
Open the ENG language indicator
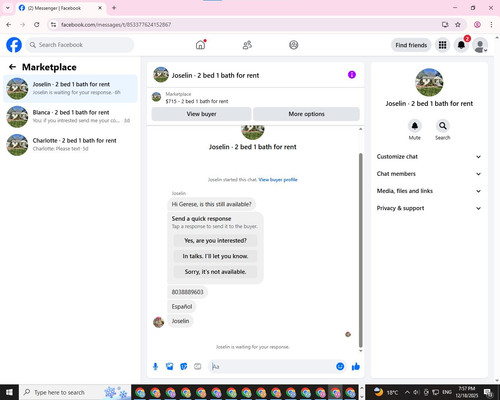[447, 392]
